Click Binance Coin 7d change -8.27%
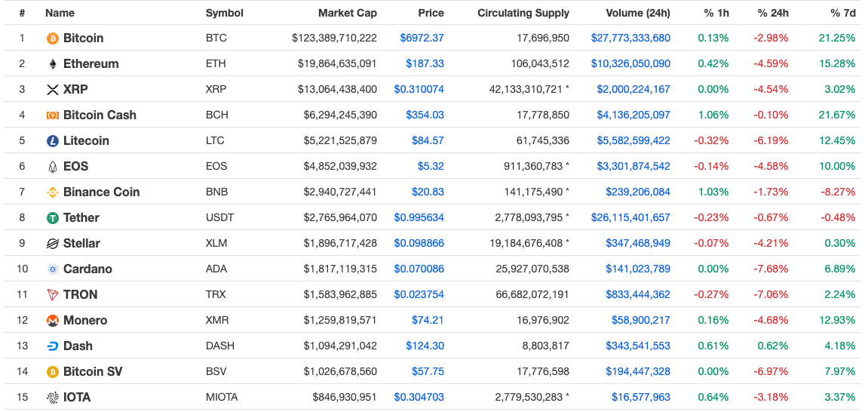 click(x=837, y=192)
